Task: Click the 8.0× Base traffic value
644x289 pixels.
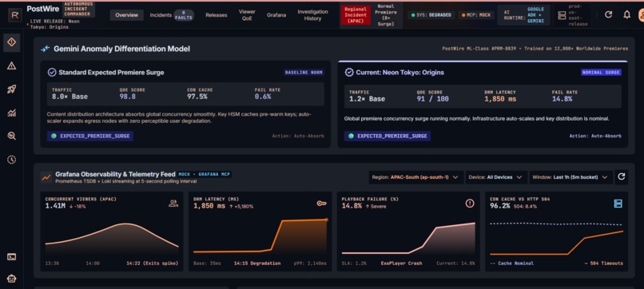Action: [70, 97]
